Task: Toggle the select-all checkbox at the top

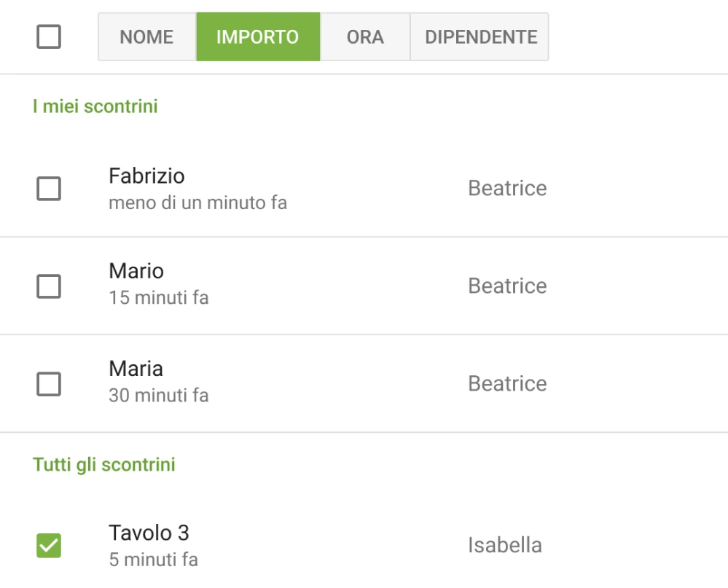Action: [47, 36]
